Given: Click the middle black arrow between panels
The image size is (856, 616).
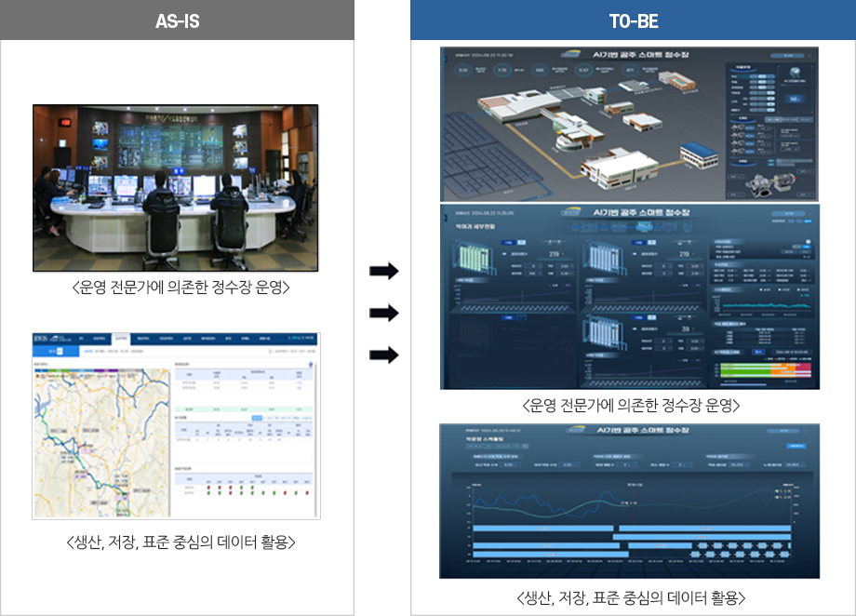Looking at the screenshot, I should (383, 314).
